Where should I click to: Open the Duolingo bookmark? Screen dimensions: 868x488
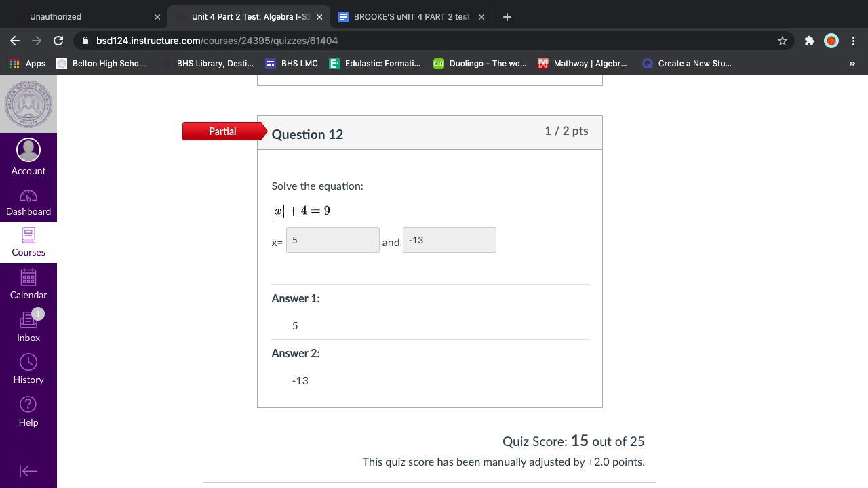(480, 64)
